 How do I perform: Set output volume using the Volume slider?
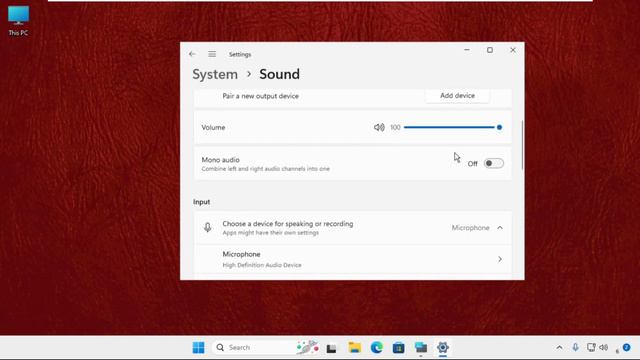453,127
